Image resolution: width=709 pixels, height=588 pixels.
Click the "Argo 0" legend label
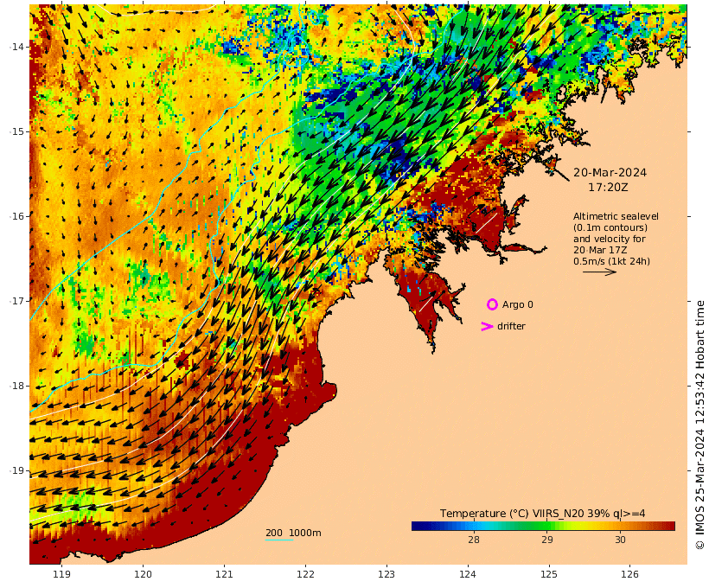(518, 305)
